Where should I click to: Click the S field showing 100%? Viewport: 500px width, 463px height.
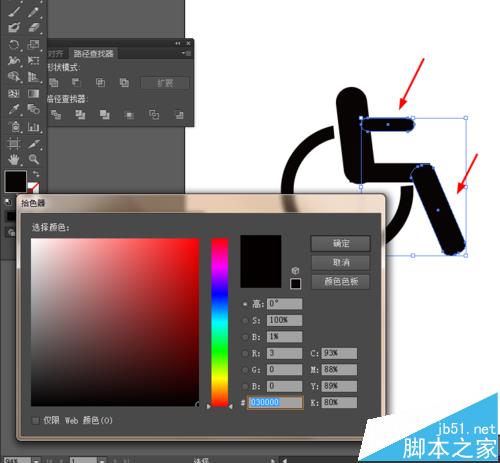point(284,320)
